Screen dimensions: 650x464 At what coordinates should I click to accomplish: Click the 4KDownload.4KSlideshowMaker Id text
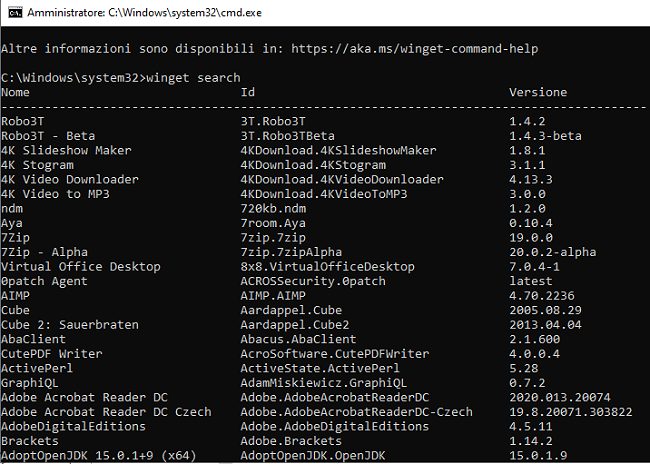(339, 150)
